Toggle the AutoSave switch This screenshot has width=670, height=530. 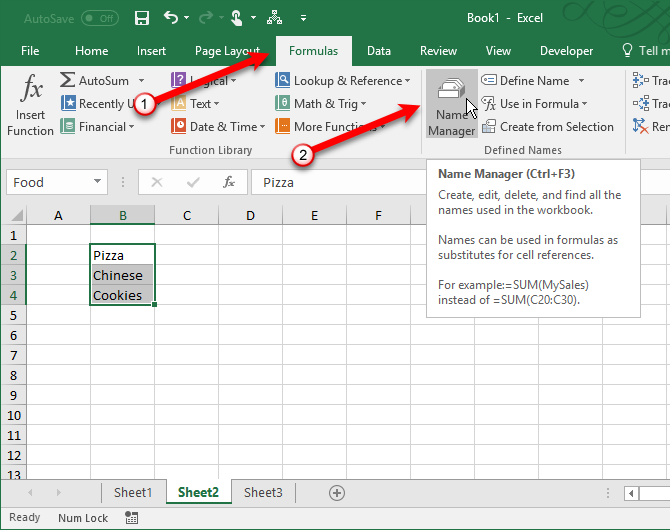tap(99, 18)
